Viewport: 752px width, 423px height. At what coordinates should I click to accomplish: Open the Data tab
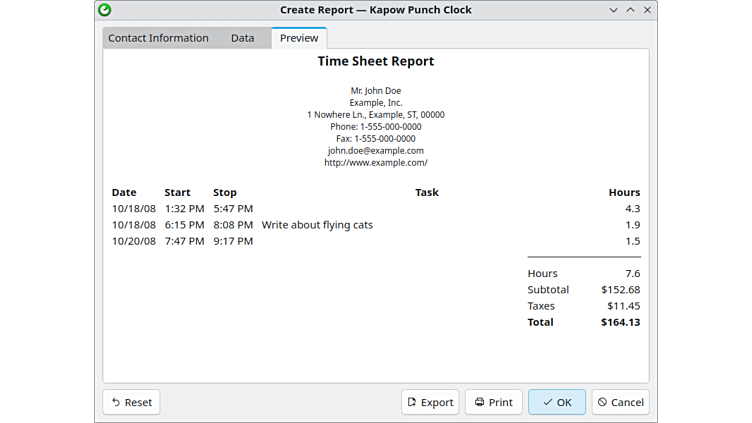242,38
